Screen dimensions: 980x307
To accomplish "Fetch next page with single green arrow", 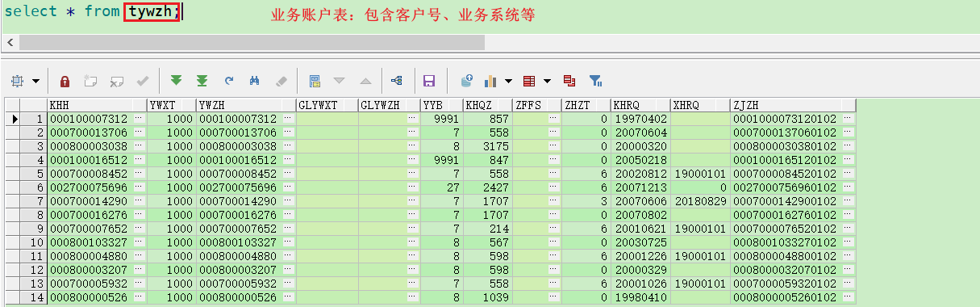I will point(176,81).
